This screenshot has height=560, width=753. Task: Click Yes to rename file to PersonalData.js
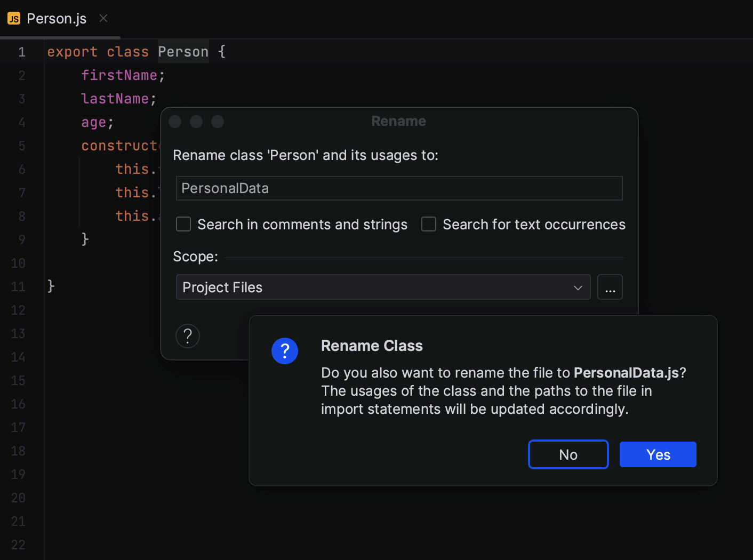[658, 454]
